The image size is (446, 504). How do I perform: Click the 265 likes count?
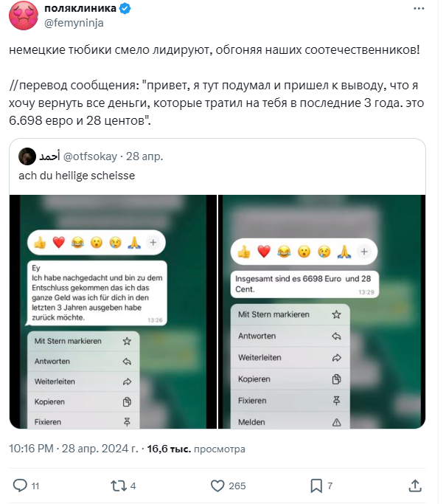[237, 486]
